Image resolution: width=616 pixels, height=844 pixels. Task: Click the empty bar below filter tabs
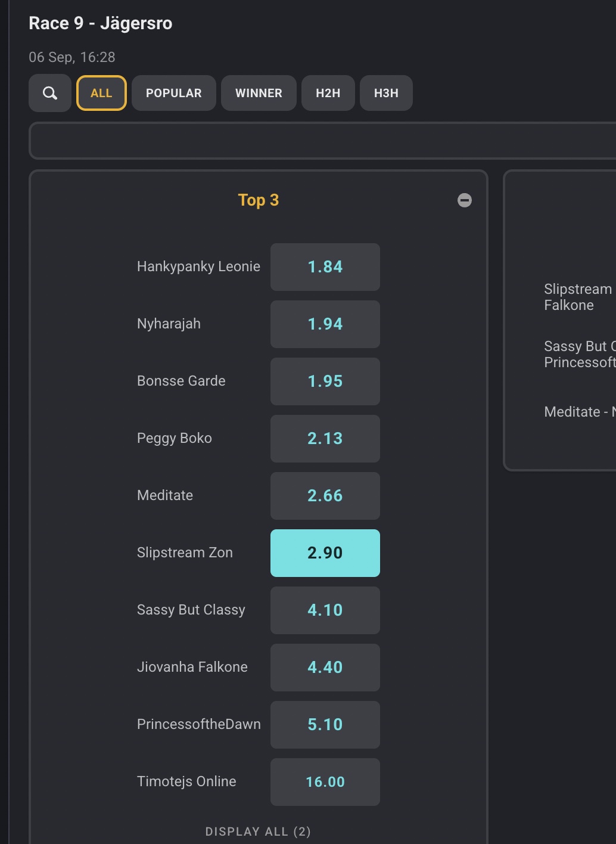pyautogui.click(x=322, y=141)
